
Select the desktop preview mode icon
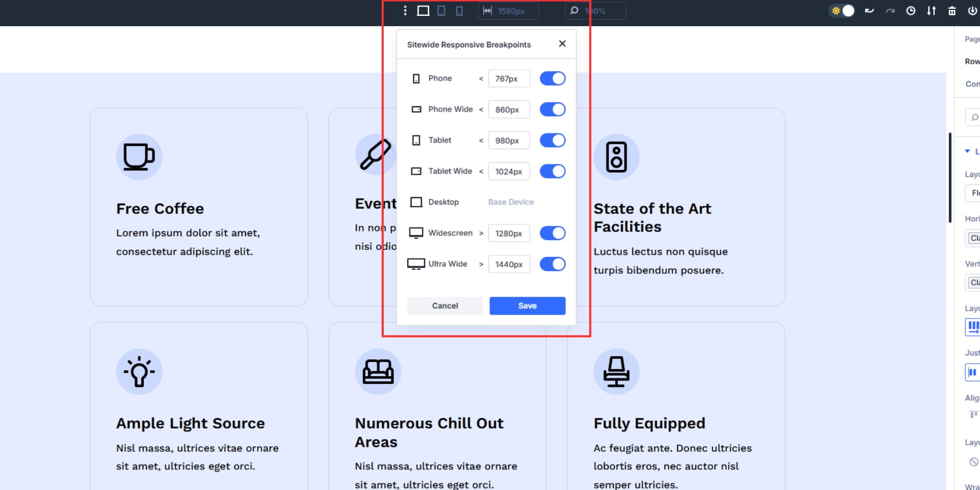click(422, 10)
